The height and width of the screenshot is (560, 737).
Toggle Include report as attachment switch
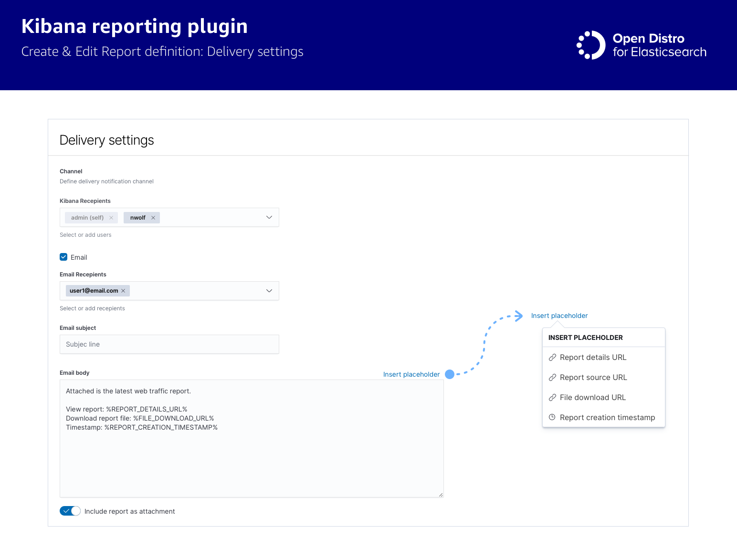tap(70, 511)
